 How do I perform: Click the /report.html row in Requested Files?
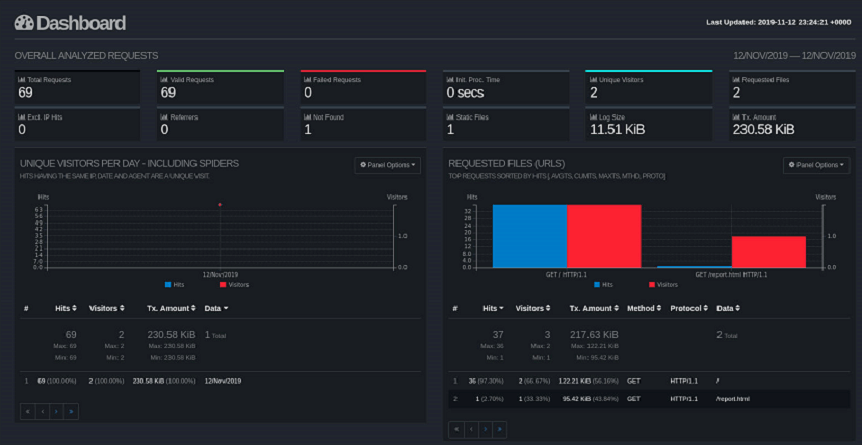pyautogui.click(x=733, y=398)
